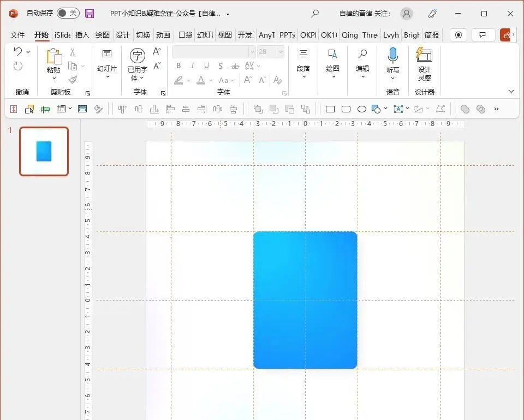Click increase font size in the 已用字体 group

pos(157,51)
